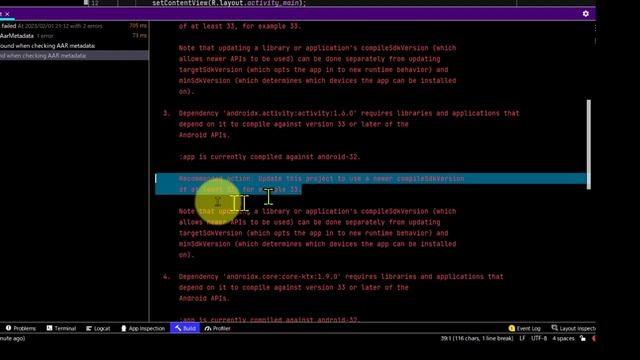Close the Build output tab
The image size is (640, 360).
click(7, 14)
